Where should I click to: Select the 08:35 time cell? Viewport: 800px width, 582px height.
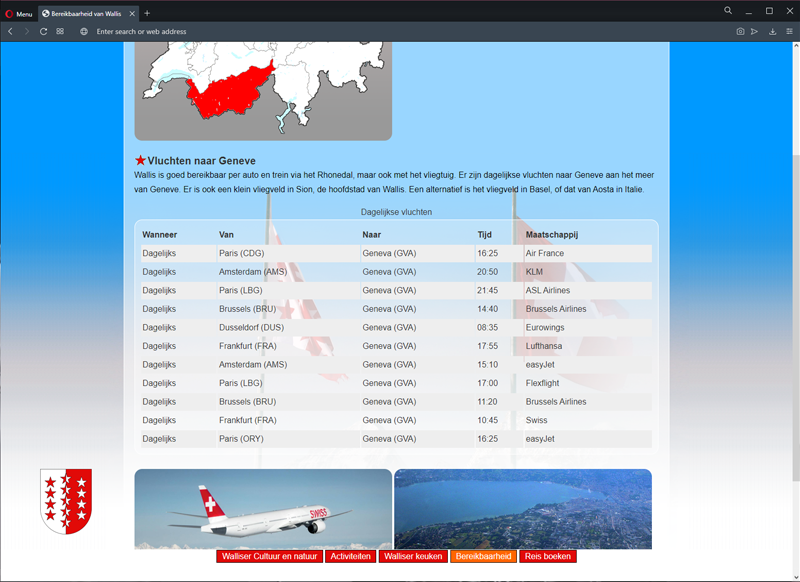coord(499,327)
